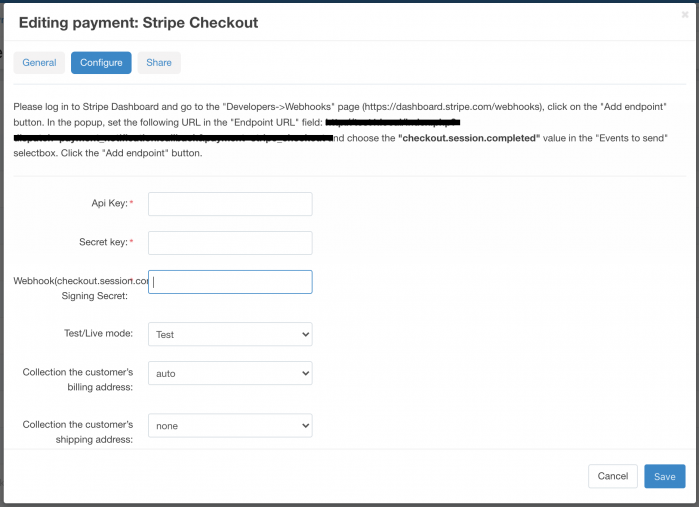Image resolution: width=700 pixels, height=507 pixels.
Task: Click the "checkout.session.completed" bold text
Action: (469, 138)
